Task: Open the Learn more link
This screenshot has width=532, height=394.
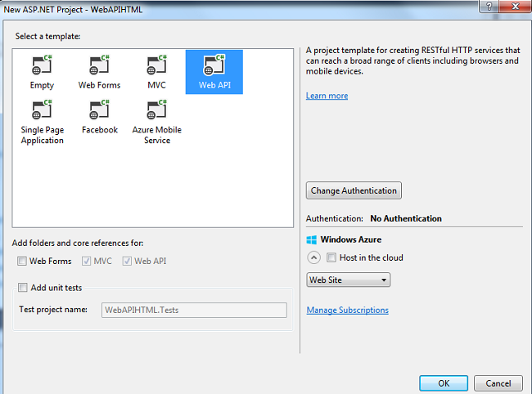Action: coord(327,96)
